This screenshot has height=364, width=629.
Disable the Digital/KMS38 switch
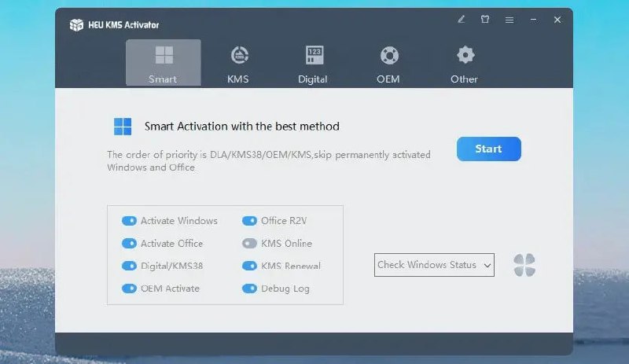[129, 266]
